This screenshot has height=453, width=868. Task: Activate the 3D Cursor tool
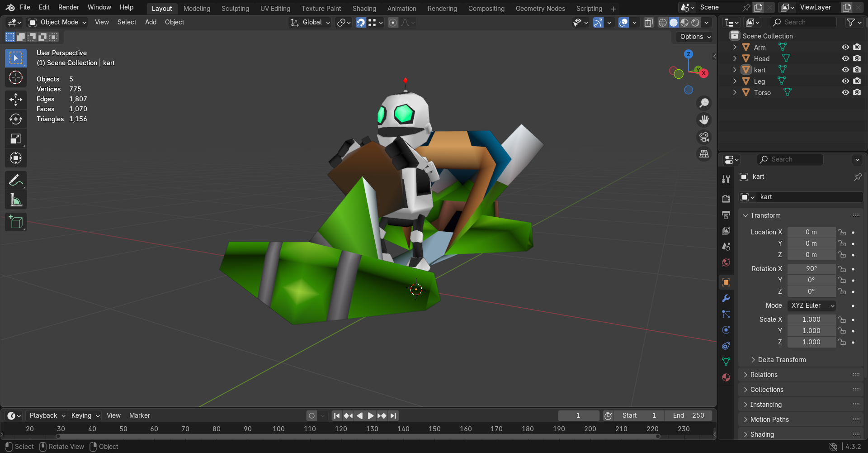coord(16,78)
